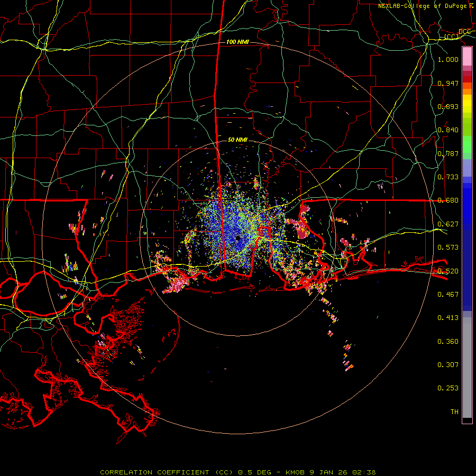Select the 0.840 scale value
Screen dimensions: 476x476
[448, 130]
